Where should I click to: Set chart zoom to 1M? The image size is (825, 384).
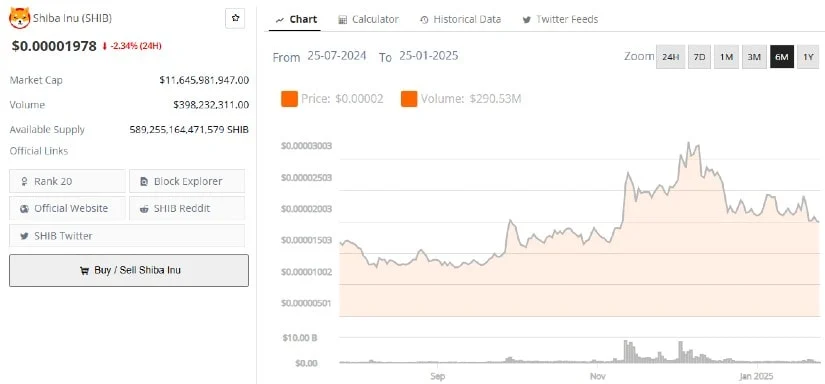tap(726, 57)
